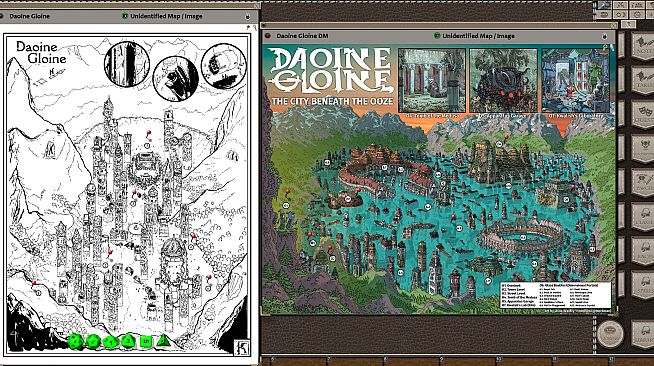654x366 pixels.
Task: Click 'Unidentified Map / Image' in Daoine Gloine window
Action: click(x=166, y=16)
